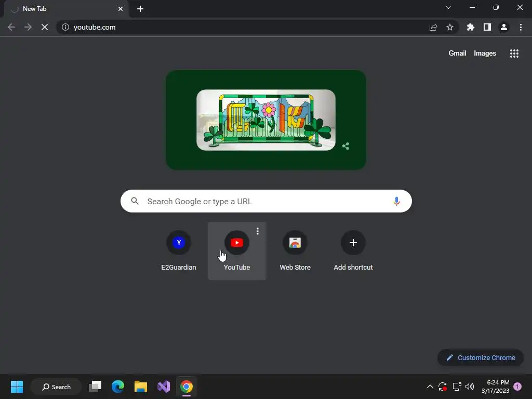Screen dimensions: 532x399
Task: Open more actions for YouTube shortcut
Action: [258, 231]
